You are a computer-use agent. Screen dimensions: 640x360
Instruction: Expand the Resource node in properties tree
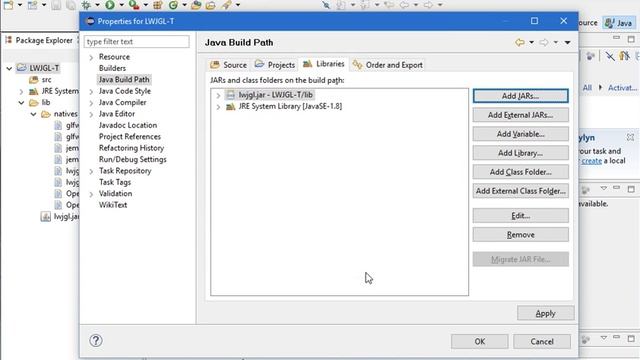pos(91,58)
